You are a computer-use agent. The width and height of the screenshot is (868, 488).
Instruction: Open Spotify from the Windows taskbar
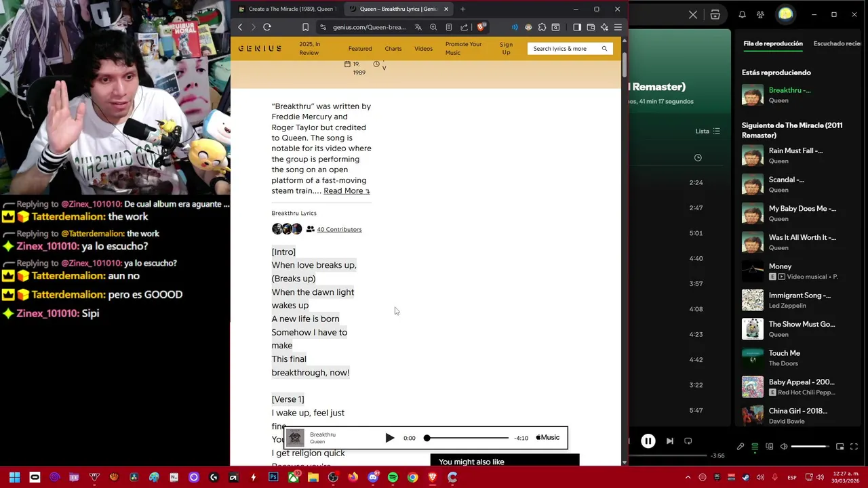coord(393,478)
